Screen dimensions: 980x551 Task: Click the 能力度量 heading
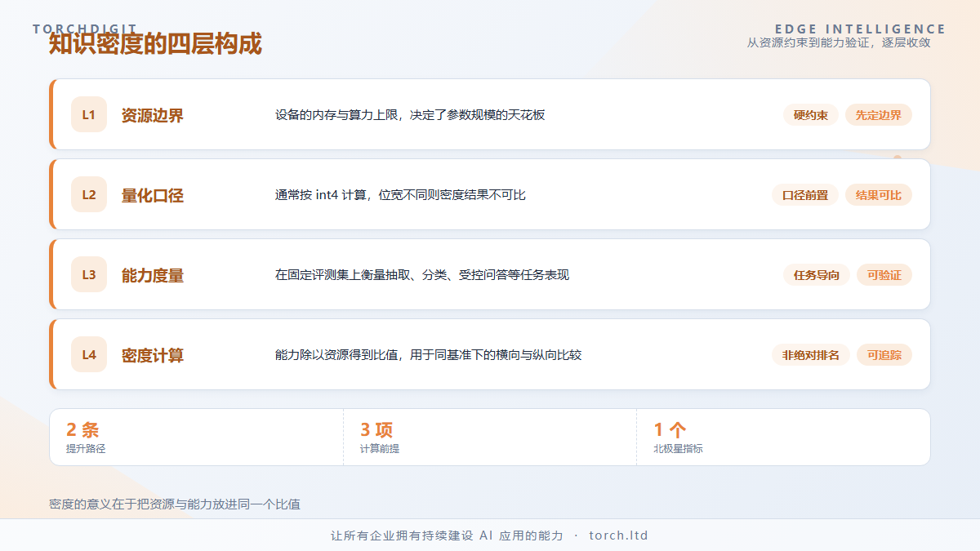point(153,275)
